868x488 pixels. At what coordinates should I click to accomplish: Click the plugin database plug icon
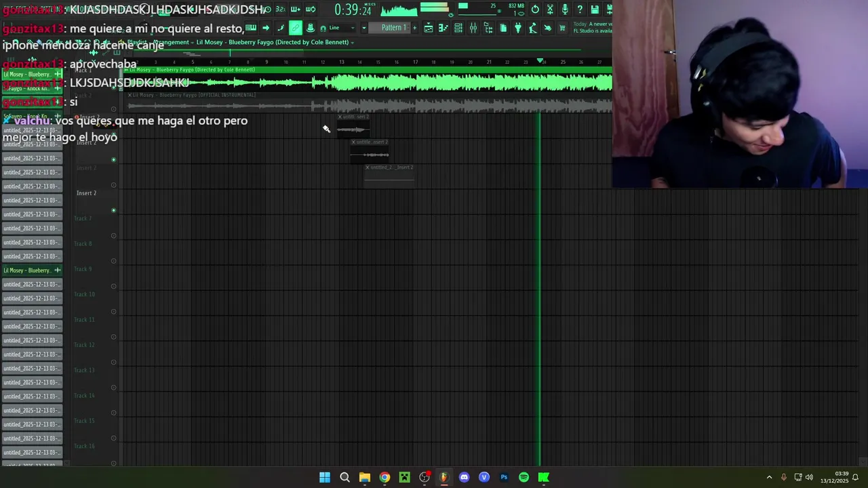tap(517, 28)
